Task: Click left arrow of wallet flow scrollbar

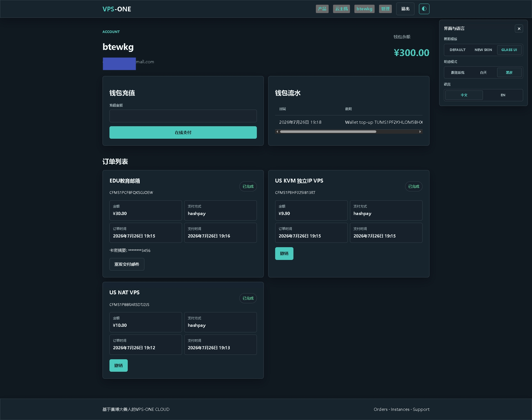Action: point(277,132)
